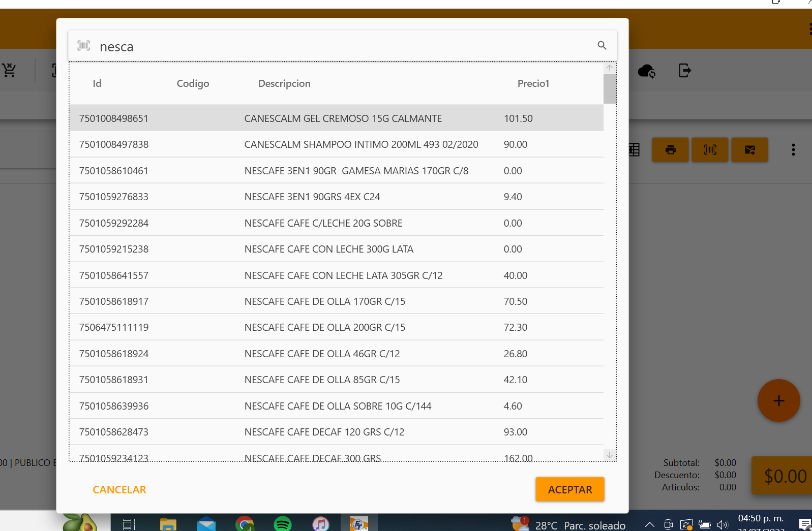This screenshot has height=531, width=812.
Task: Click the Codigo column header
Action: click(x=193, y=83)
